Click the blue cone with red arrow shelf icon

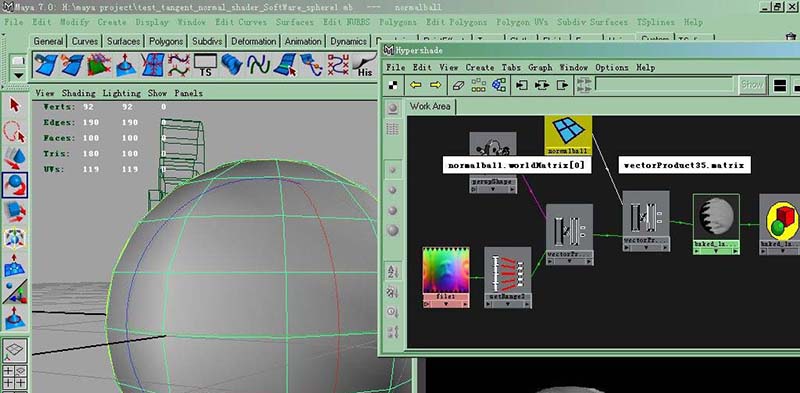[126, 65]
